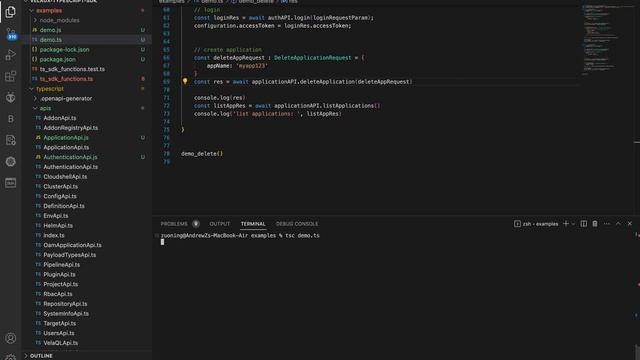The height and width of the screenshot is (360, 640).
Task: Open package.json file
Action: [x=58, y=59]
